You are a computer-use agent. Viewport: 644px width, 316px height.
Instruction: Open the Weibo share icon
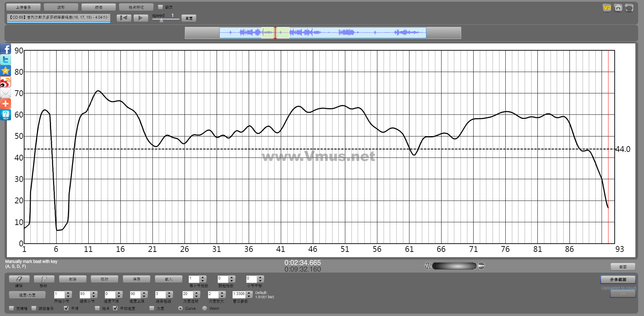click(x=6, y=82)
